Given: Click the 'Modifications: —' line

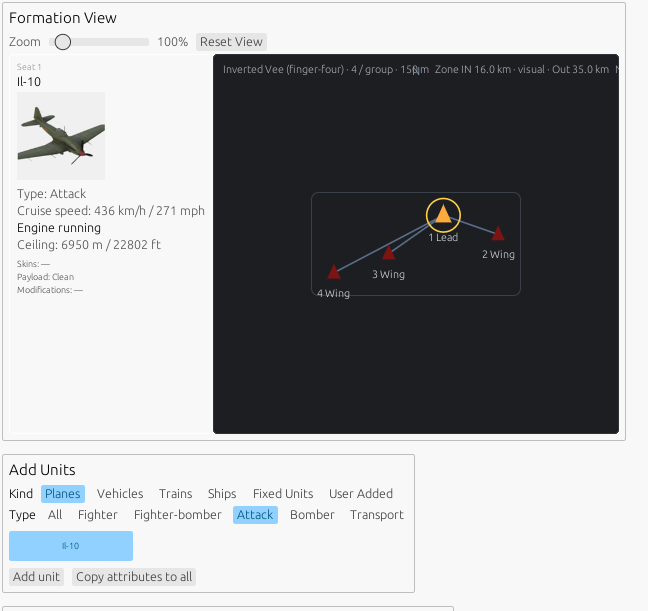Looking at the screenshot, I should [x=50, y=290].
